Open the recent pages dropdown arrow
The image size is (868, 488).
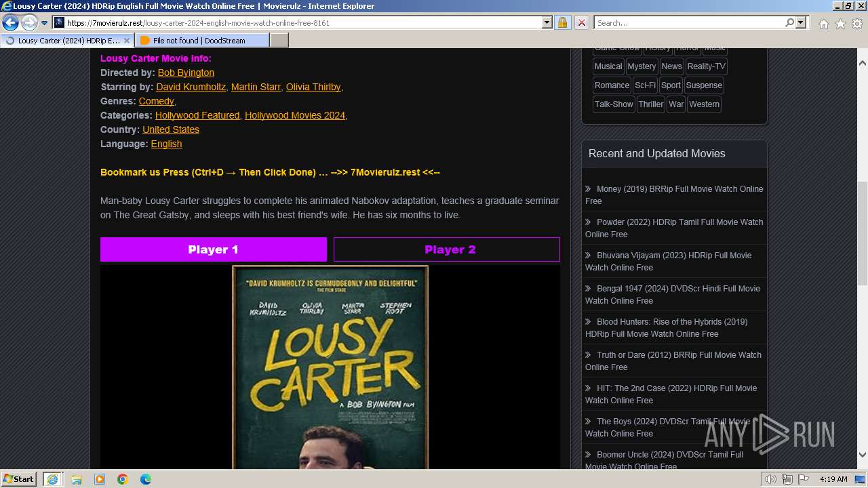tap(45, 23)
